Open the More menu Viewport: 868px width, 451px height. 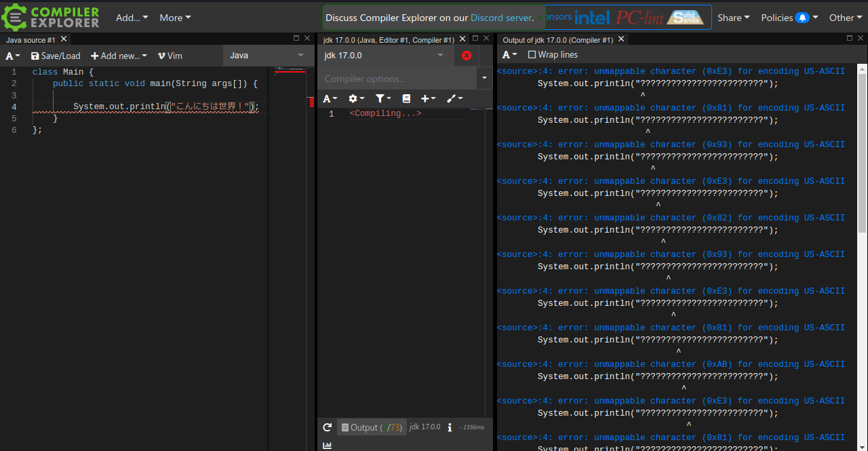175,18
